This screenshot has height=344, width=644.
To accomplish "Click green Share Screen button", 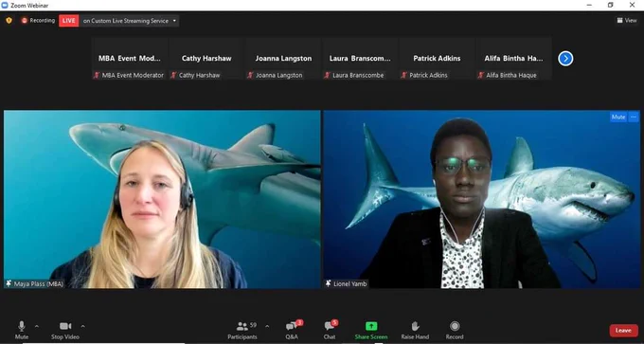I will coord(371,330).
